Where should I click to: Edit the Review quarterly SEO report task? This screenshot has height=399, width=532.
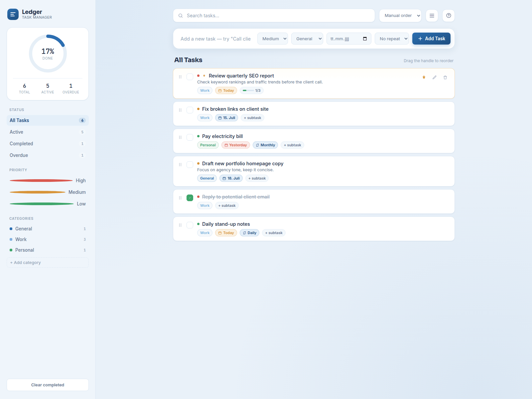click(435, 77)
